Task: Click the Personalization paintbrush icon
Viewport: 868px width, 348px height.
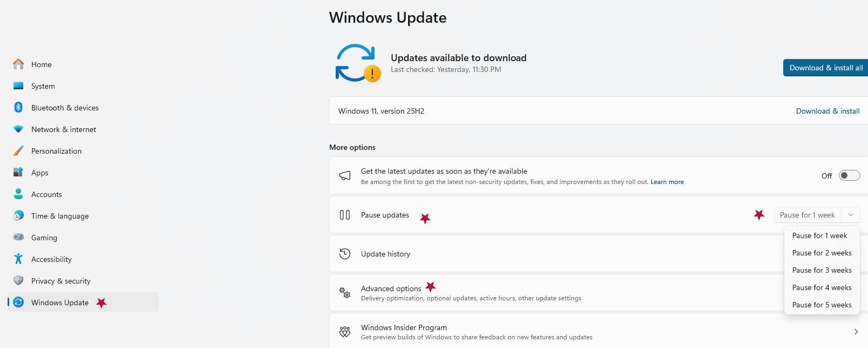Action: 18,151
